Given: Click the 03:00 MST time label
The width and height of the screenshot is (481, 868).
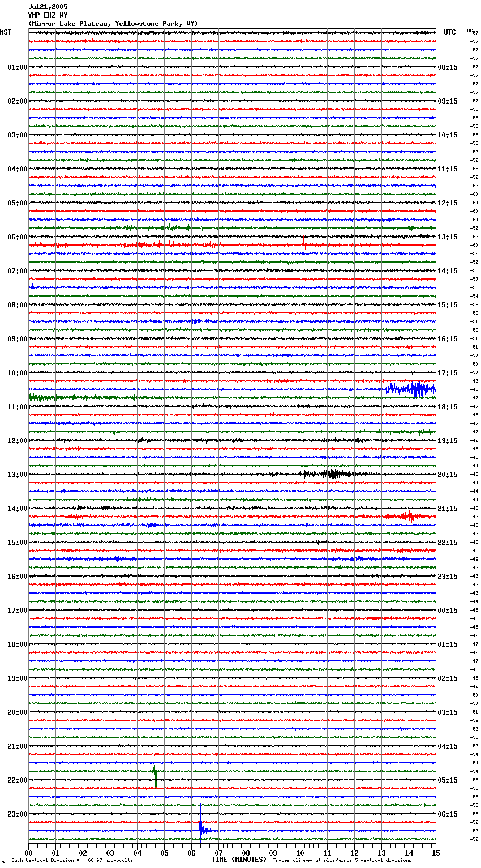Looking at the screenshot, I should (x=18, y=135).
